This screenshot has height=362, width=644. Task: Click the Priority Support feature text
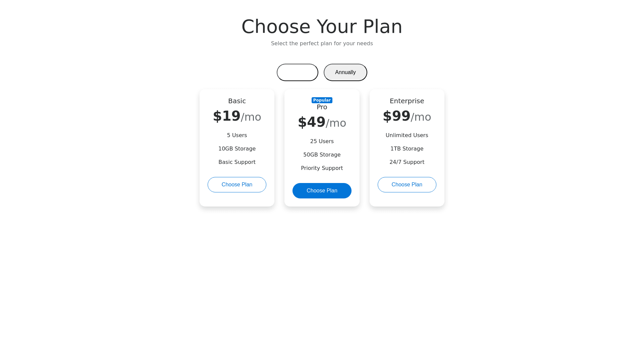(322, 168)
